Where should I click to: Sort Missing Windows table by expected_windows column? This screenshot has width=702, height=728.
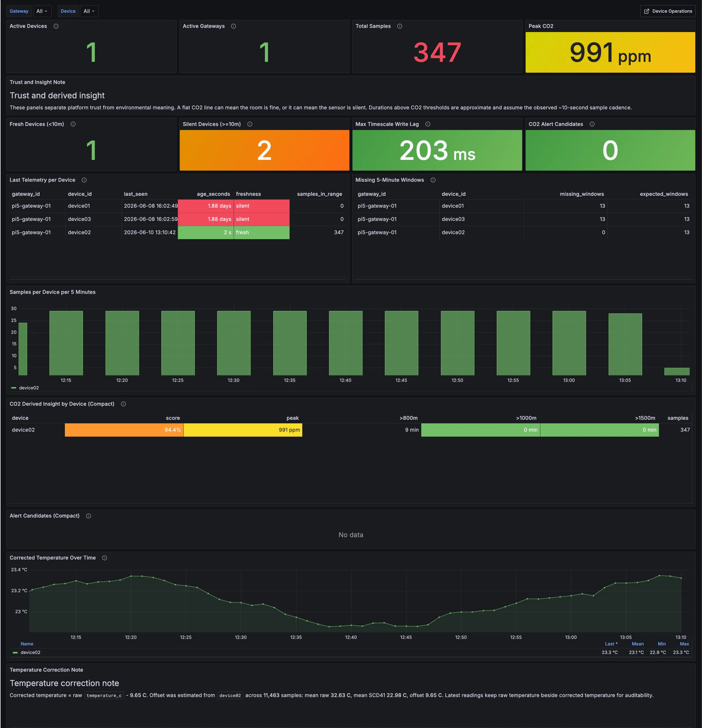coord(664,194)
